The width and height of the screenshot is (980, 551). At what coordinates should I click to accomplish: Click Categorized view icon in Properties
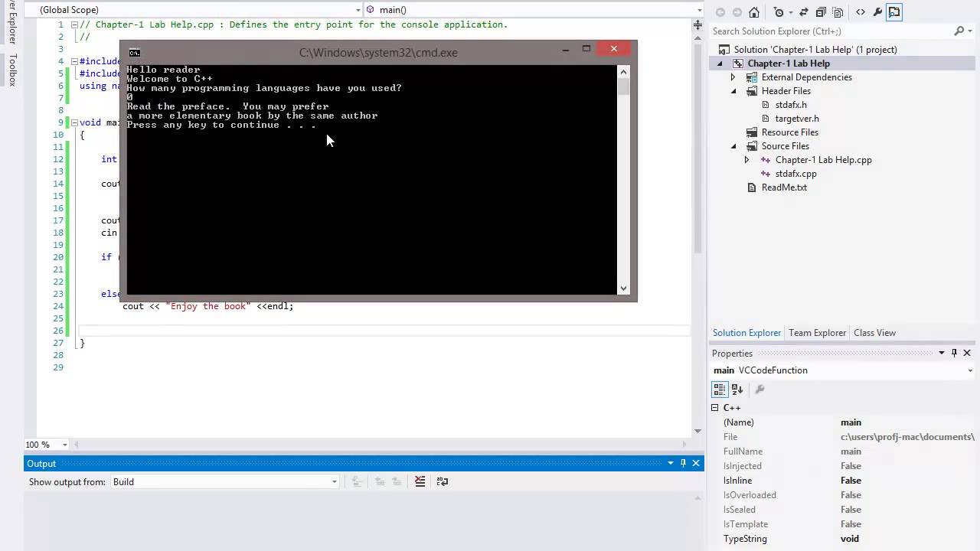[x=720, y=390]
